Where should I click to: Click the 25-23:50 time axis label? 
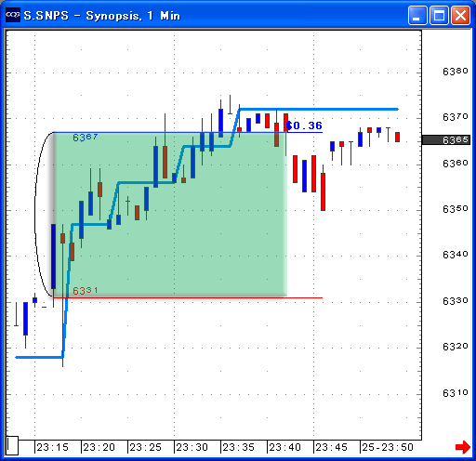[388, 447]
